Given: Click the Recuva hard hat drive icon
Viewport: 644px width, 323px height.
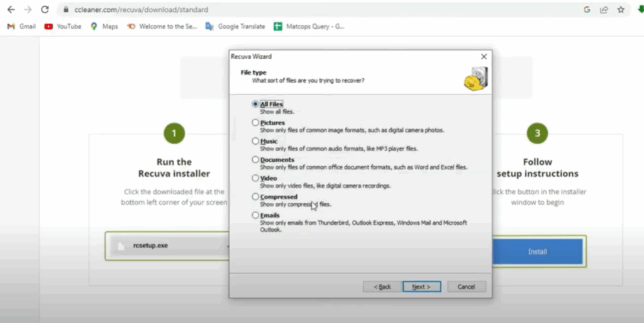Looking at the screenshot, I should pos(476,79).
